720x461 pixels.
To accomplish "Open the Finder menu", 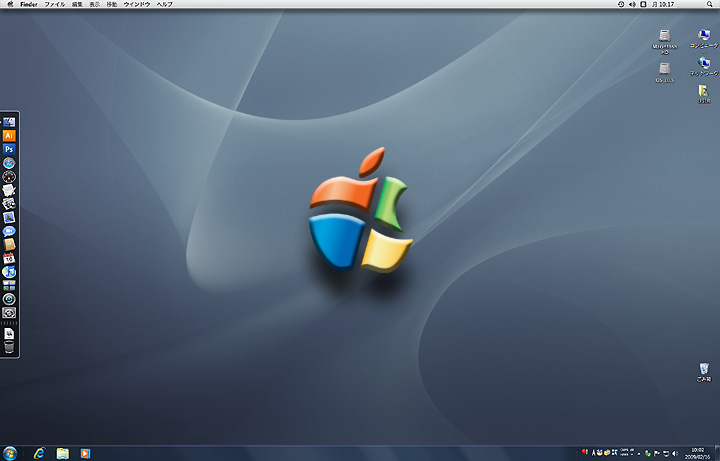I will click(x=28, y=4).
